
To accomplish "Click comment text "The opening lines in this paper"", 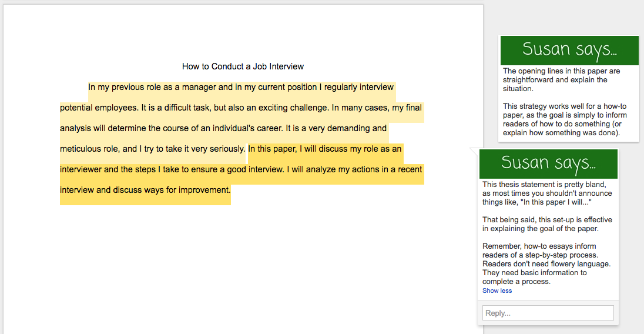I will click(x=561, y=71).
